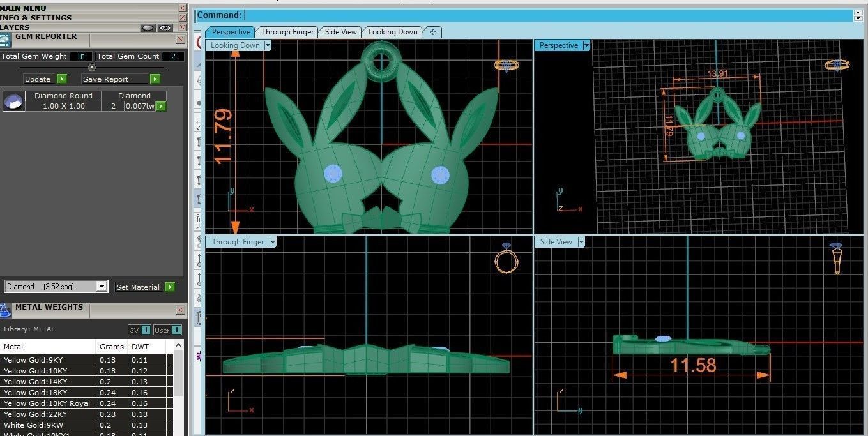Click green arrow next to 0.007tw

(x=161, y=107)
